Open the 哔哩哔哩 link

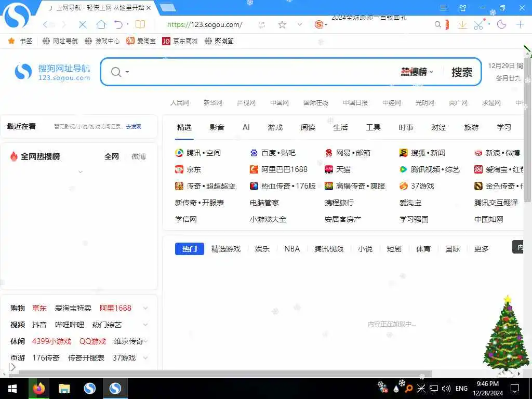(x=70, y=325)
